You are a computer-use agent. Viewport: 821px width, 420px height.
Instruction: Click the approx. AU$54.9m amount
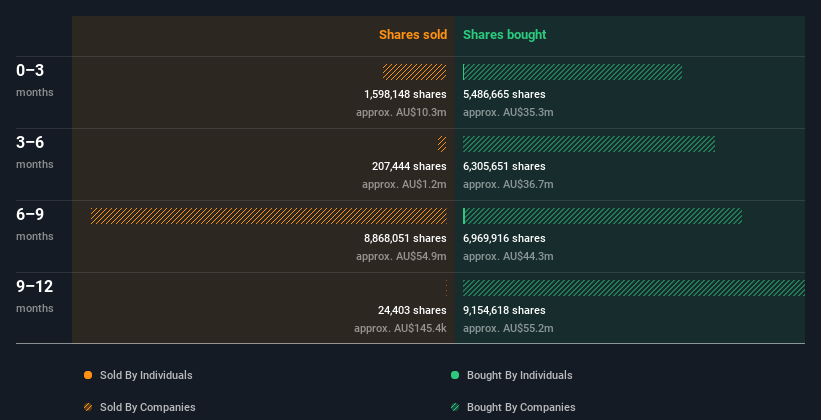click(401, 256)
